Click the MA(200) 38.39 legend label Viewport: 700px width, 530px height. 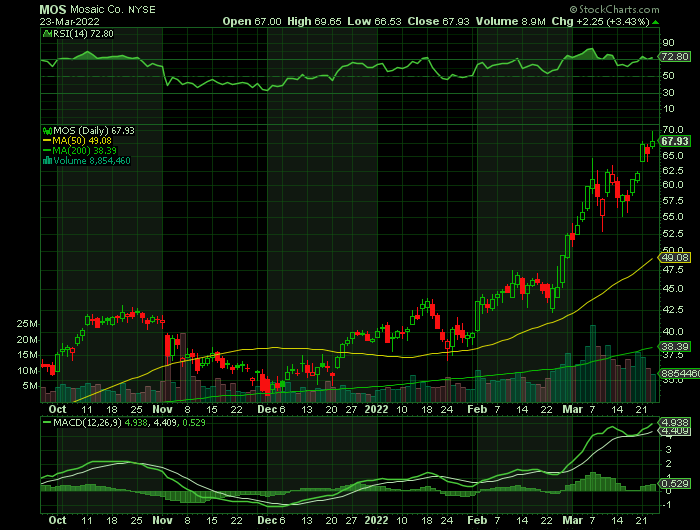pyautogui.click(x=85, y=150)
